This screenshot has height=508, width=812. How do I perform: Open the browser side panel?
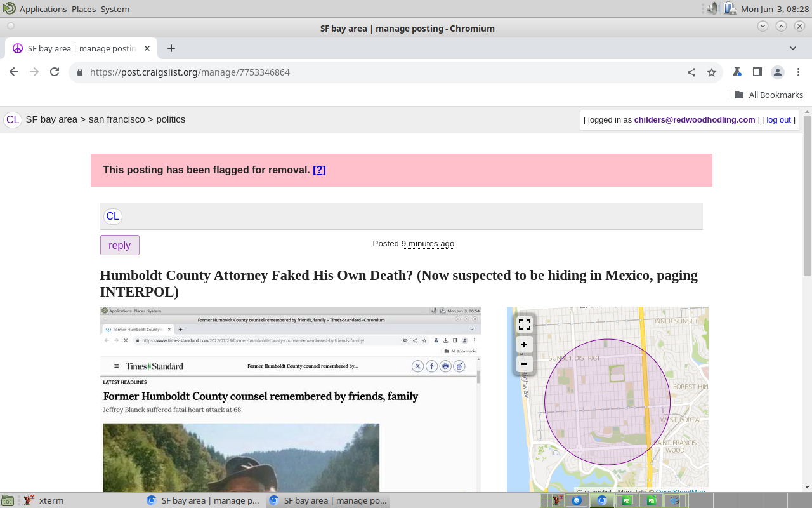(x=757, y=72)
